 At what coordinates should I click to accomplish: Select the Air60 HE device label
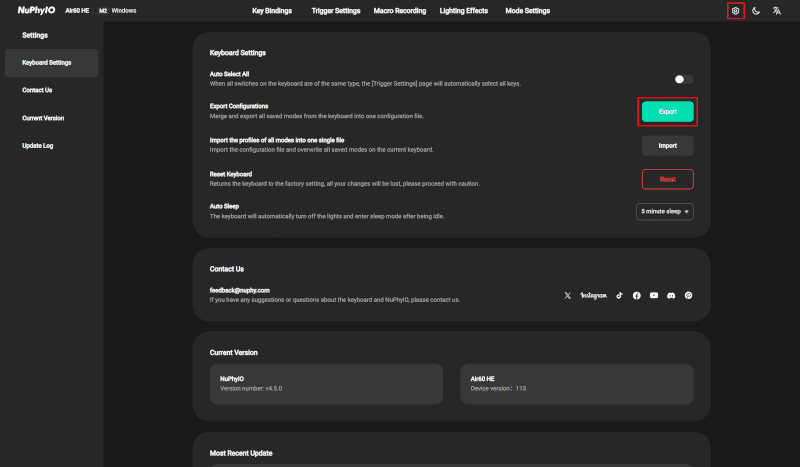(77, 11)
